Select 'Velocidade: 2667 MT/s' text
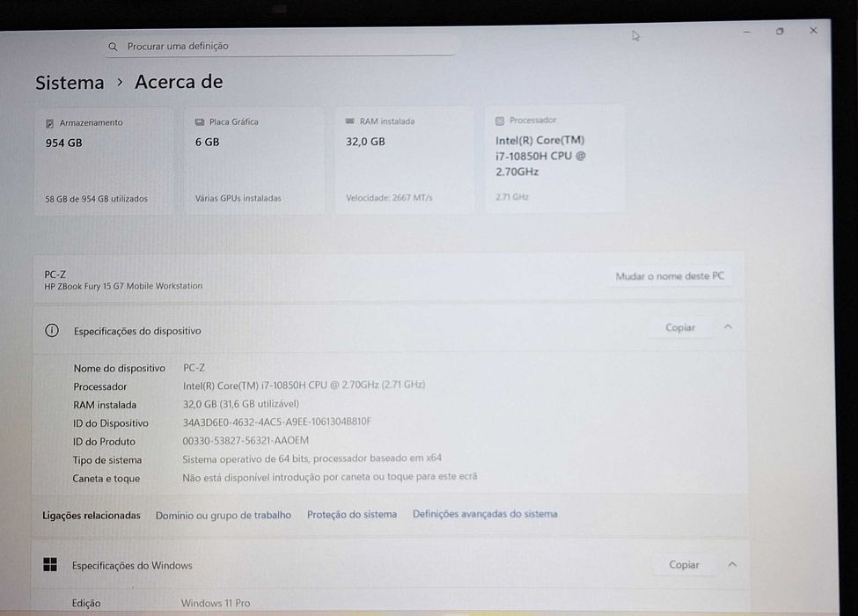Viewport: 858px width, 616px height. [x=389, y=197]
